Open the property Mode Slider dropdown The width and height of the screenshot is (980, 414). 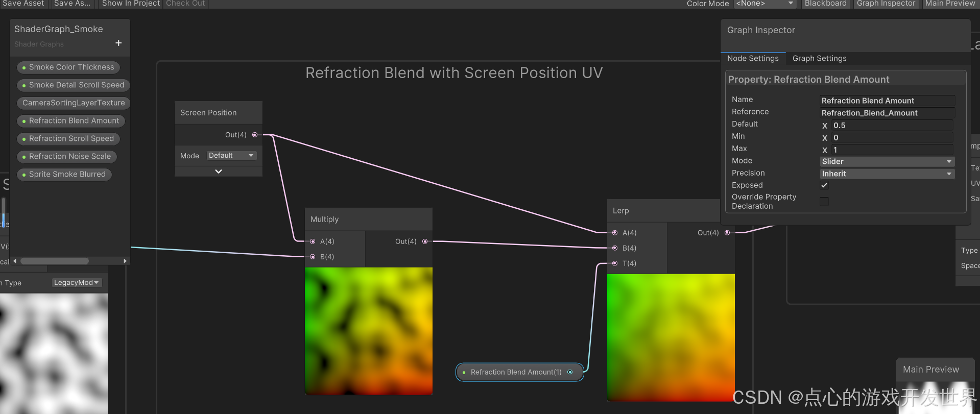(887, 162)
